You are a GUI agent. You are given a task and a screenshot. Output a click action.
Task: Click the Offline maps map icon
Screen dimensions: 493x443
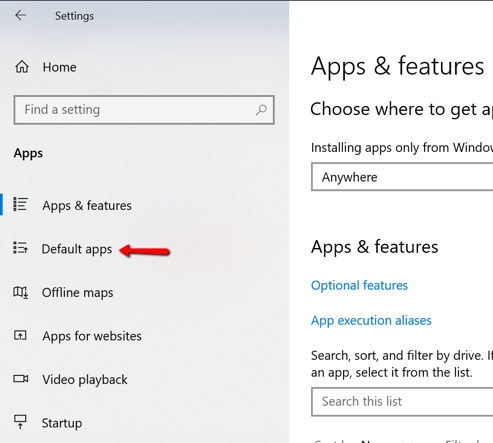coord(20,292)
